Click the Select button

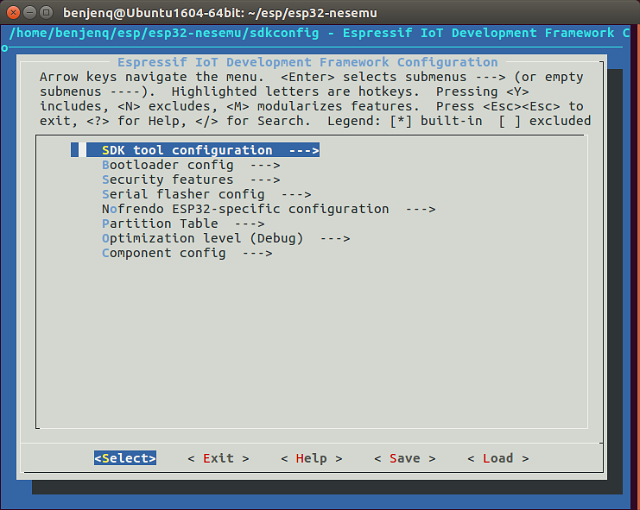pos(125,458)
